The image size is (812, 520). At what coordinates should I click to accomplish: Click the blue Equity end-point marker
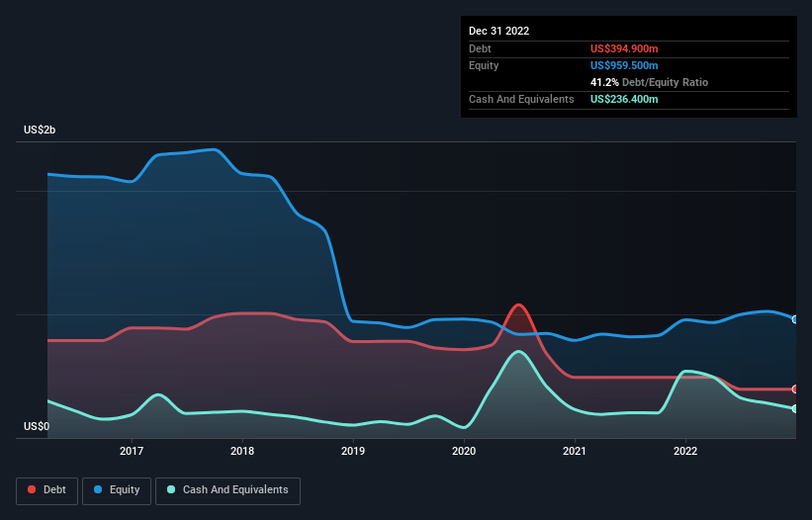pos(795,319)
